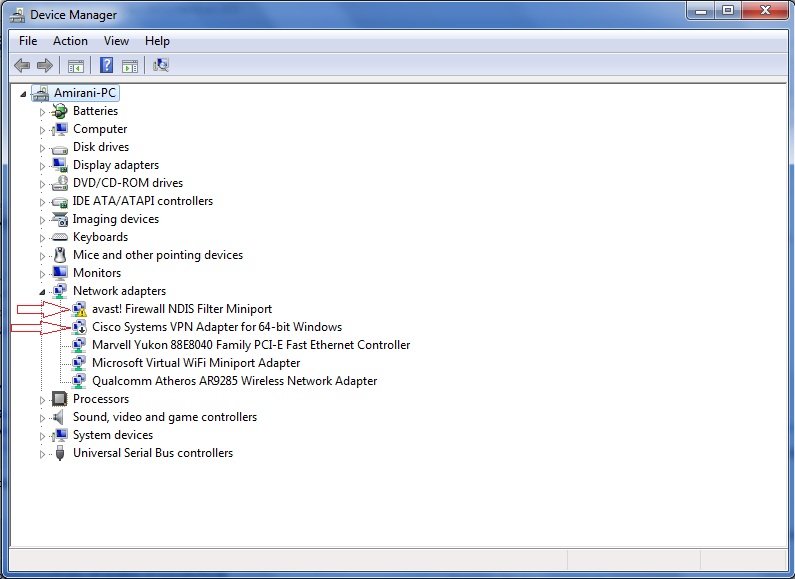Image resolution: width=795 pixels, height=579 pixels.
Task: Expand the Mice and other pointing devices node
Action: [42, 256]
